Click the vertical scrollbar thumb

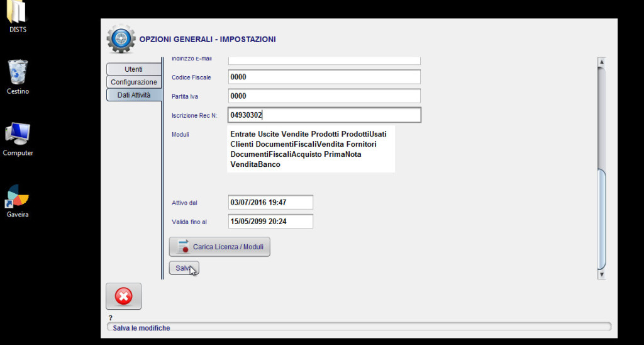coord(602,219)
